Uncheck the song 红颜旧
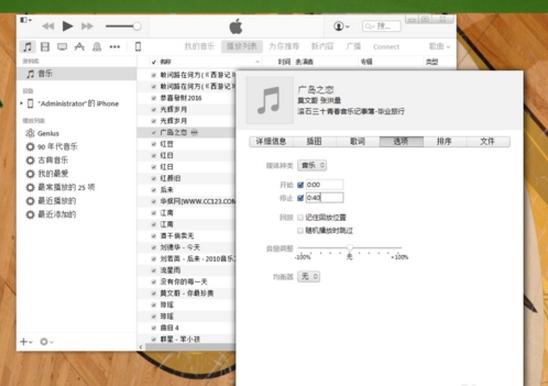 tap(153, 178)
